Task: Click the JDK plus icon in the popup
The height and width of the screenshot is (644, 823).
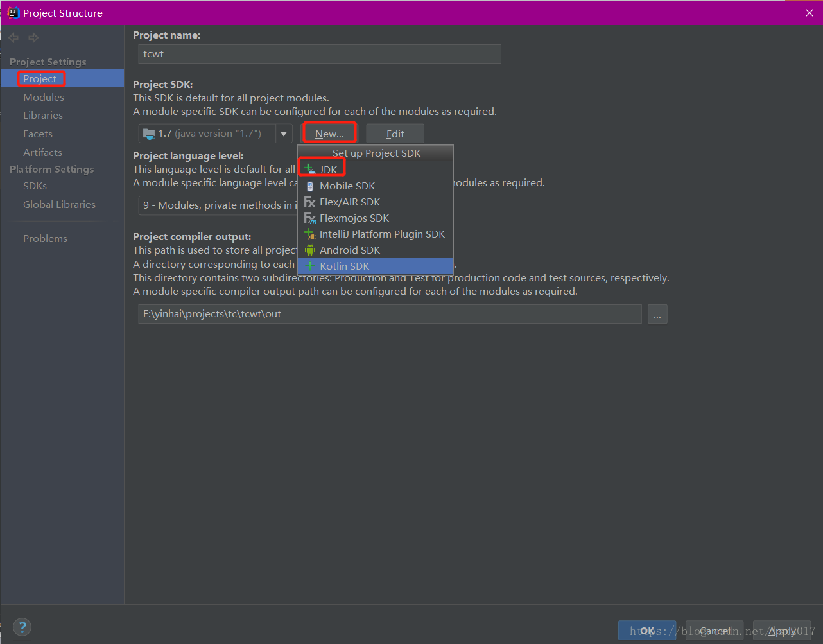Action: 310,169
